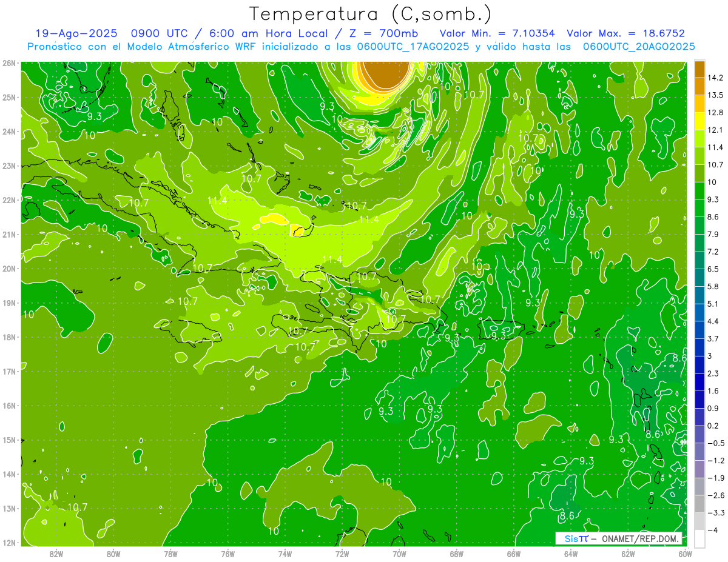Click the '-1.9' colorbar label
728x562 pixels.
pos(716,478)
